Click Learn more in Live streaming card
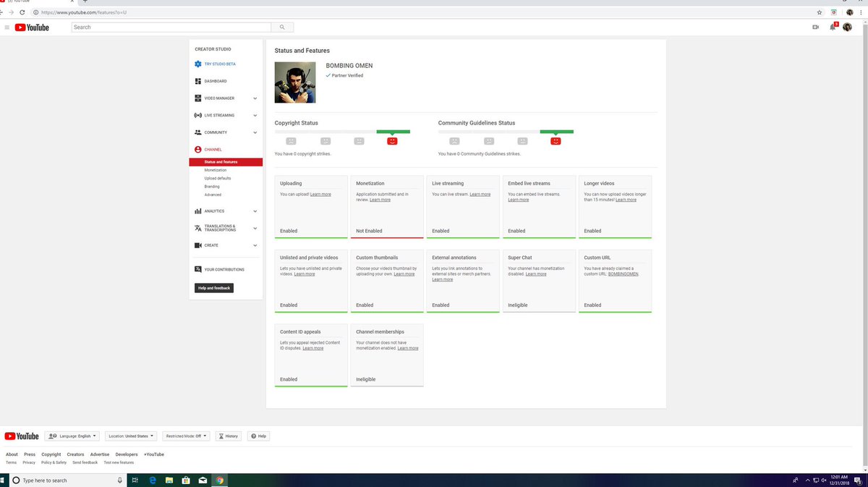Image resolution: width=868 pixels, height=487 pixels. [480, 195]
